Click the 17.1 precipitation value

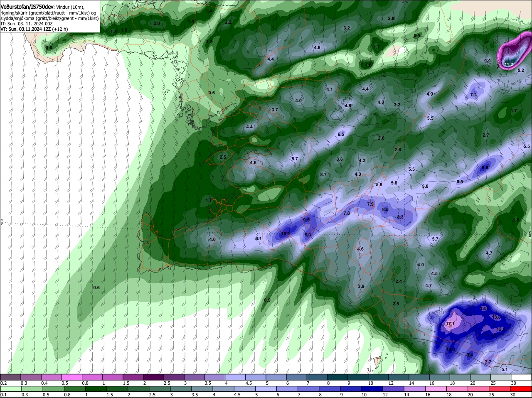tap(450, 324)
